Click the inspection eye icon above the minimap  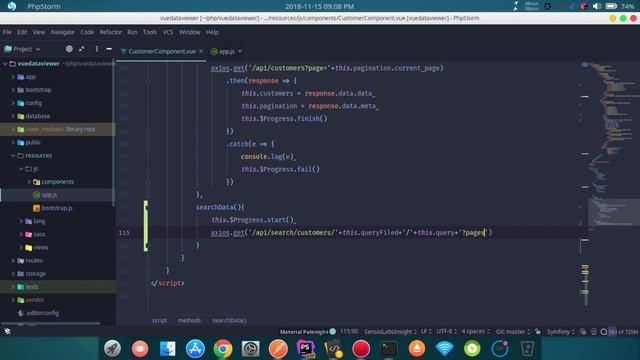[585, 65]
